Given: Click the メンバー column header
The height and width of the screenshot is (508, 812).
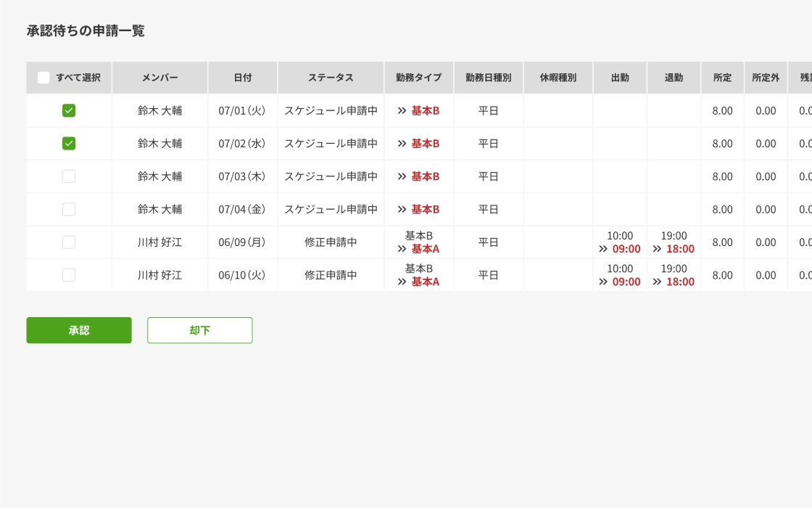Looking at the screenshot, I should (159, 78).
